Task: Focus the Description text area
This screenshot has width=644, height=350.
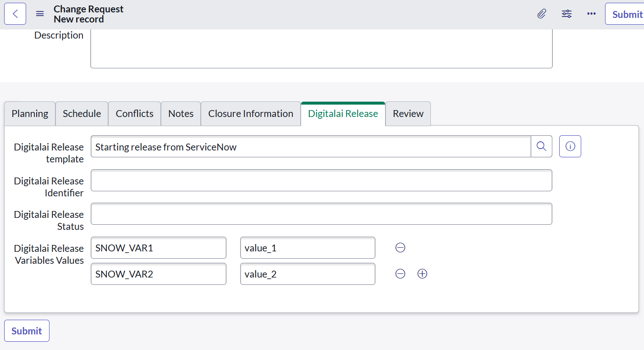Action: tap(321, 49)
